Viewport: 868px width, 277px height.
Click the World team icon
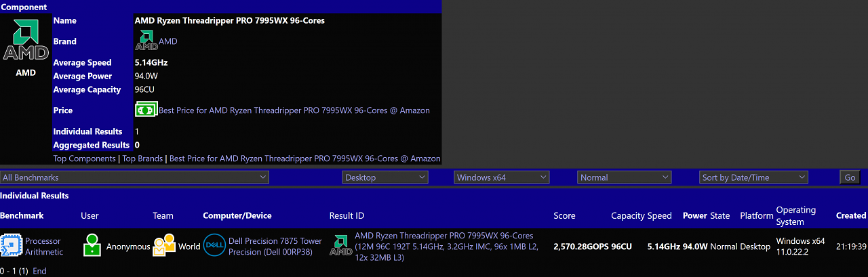(x=164, y=246)
